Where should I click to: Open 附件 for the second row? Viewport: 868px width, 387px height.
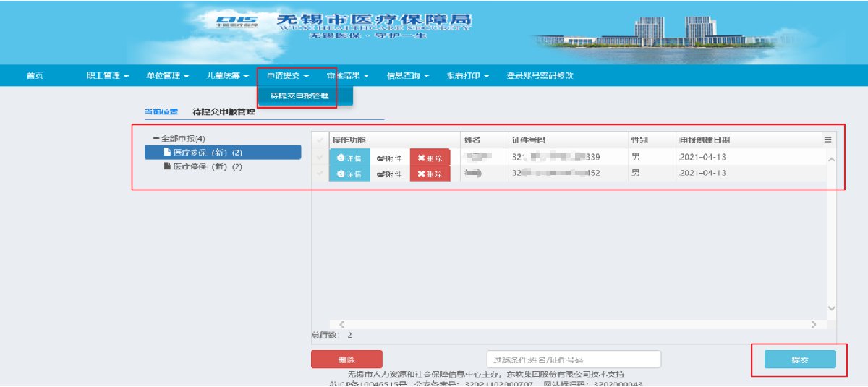[x=389, y=174]
